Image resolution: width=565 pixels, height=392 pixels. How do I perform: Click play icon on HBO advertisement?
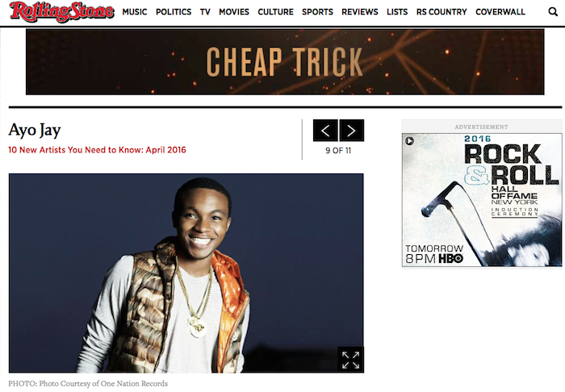[x=409, y=140]
